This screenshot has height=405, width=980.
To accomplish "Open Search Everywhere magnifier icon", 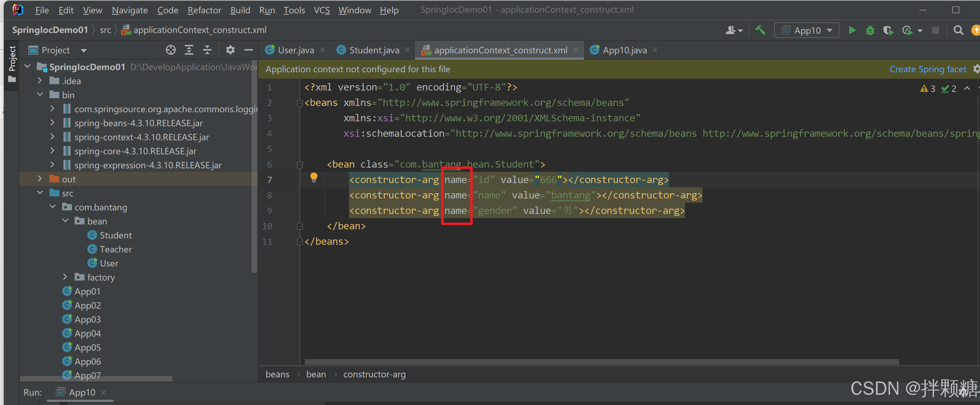I will tap(958, 31).
